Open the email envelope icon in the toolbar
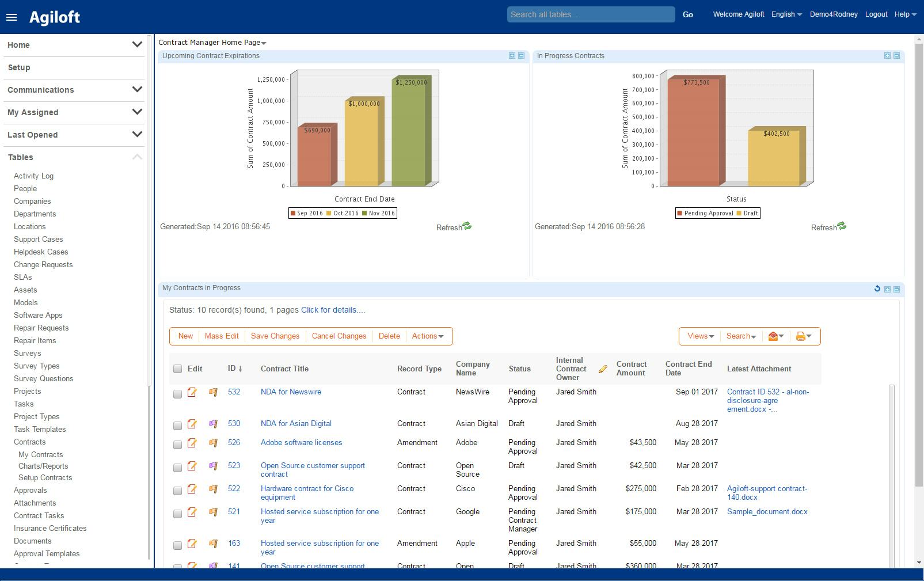This screenshot has width=924, height=581. click(774, 336)
